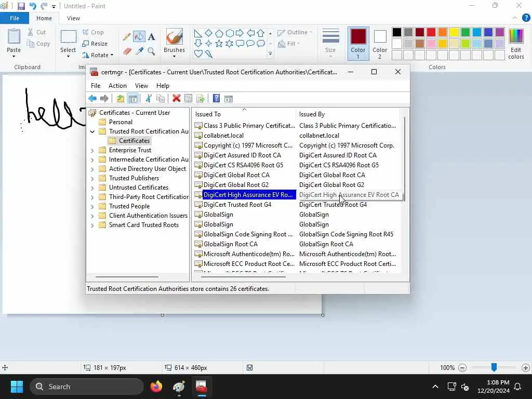
Task: Expand the Trusted Publishers node
Action: point(92,178)
